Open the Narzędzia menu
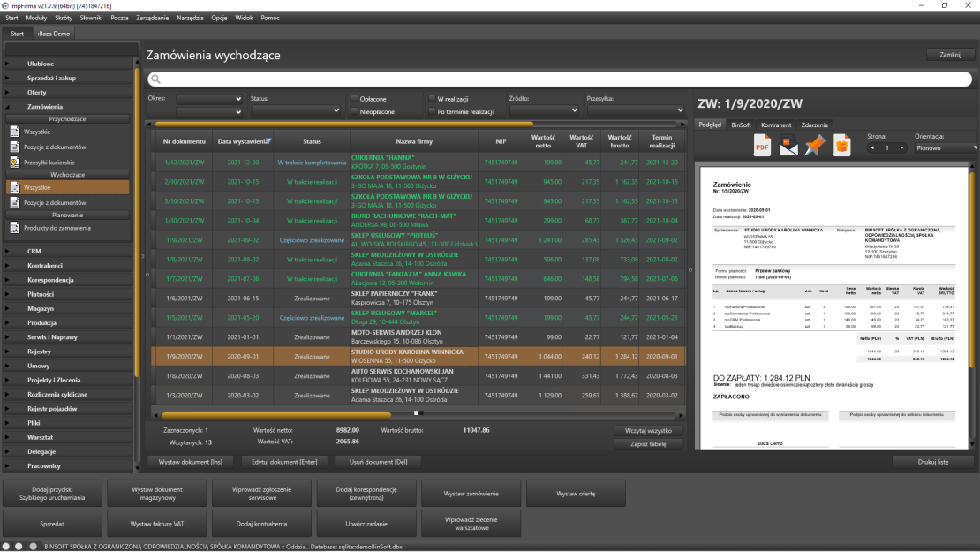 190,19
